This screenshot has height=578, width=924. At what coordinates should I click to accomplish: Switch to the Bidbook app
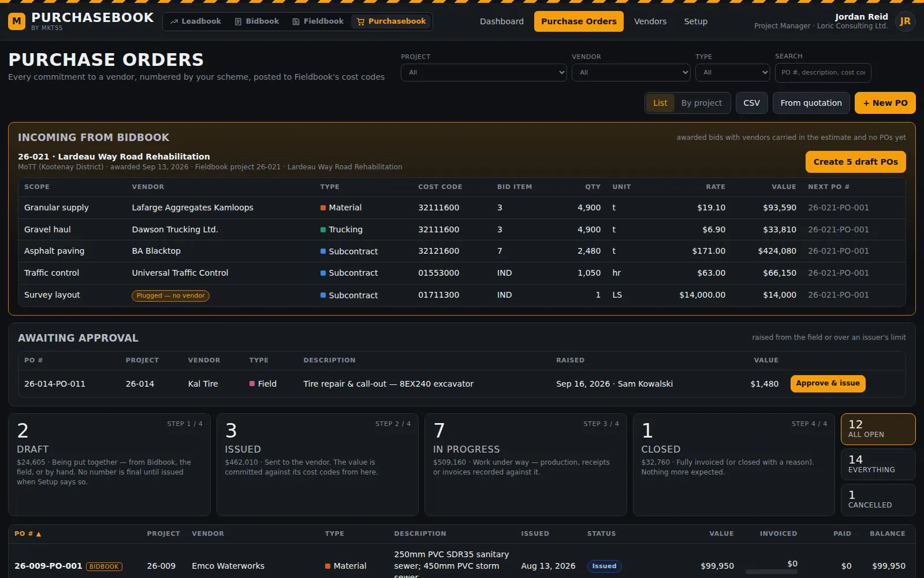click(256, 21)
